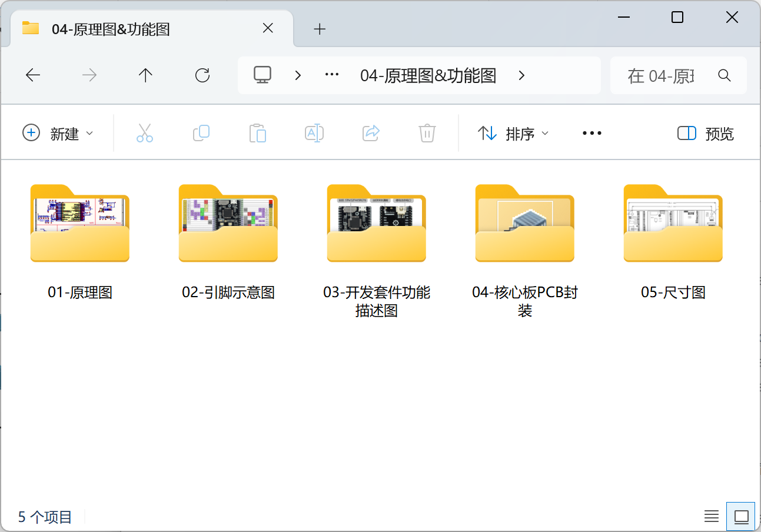
Task: Open the See more ellipsis menu
Action: click(x=591, y=133)
